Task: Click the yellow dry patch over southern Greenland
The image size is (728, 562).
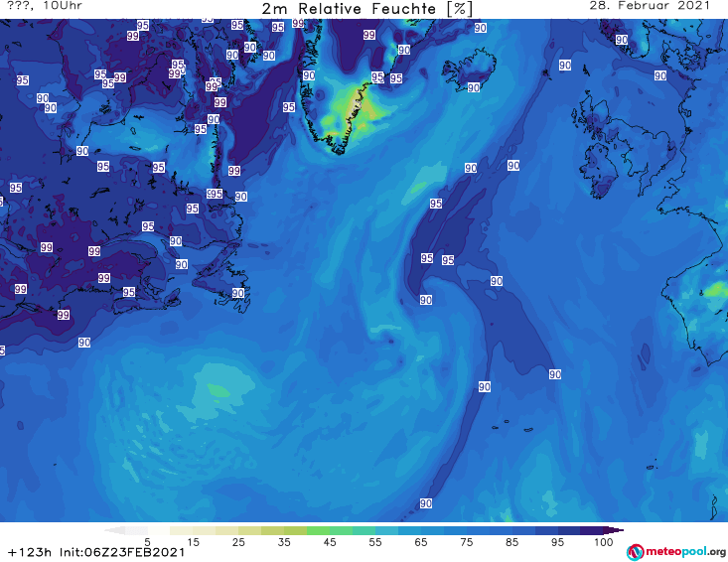Action: (356, 109)
